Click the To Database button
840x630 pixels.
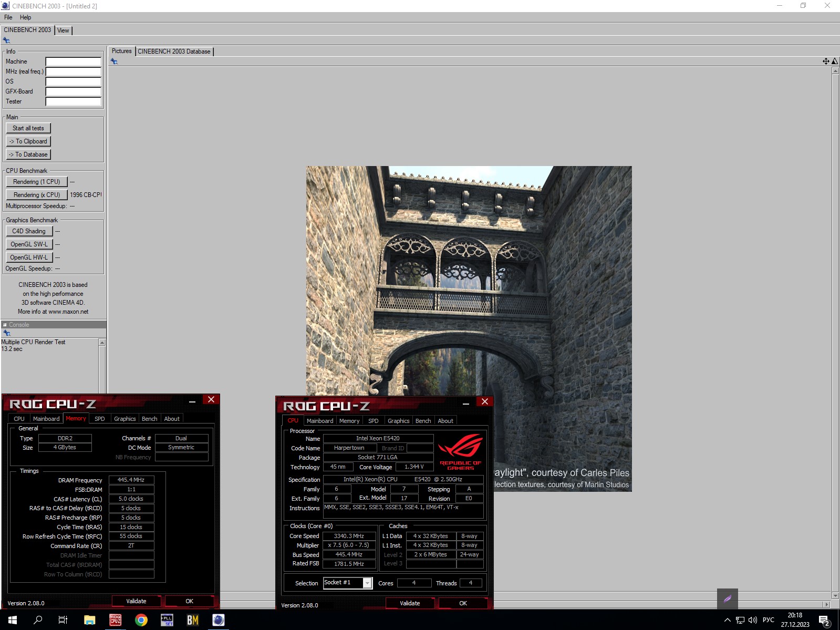(28, 154)
